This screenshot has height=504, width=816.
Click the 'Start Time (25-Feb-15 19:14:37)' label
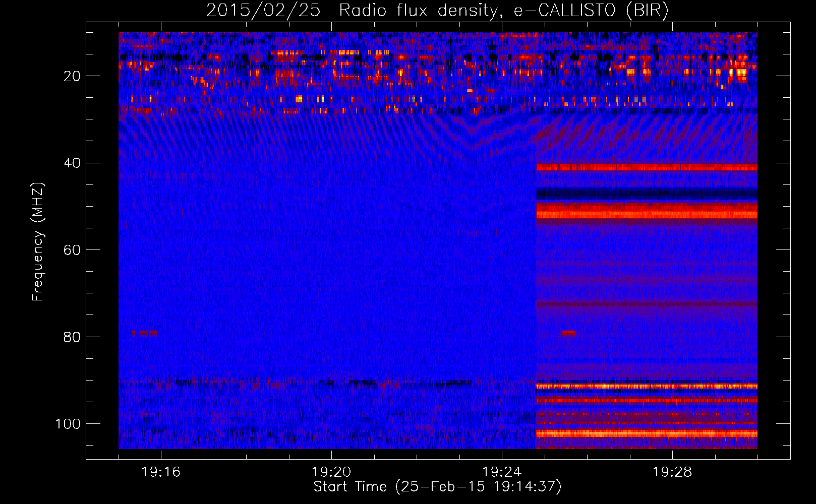click(437, 487)
